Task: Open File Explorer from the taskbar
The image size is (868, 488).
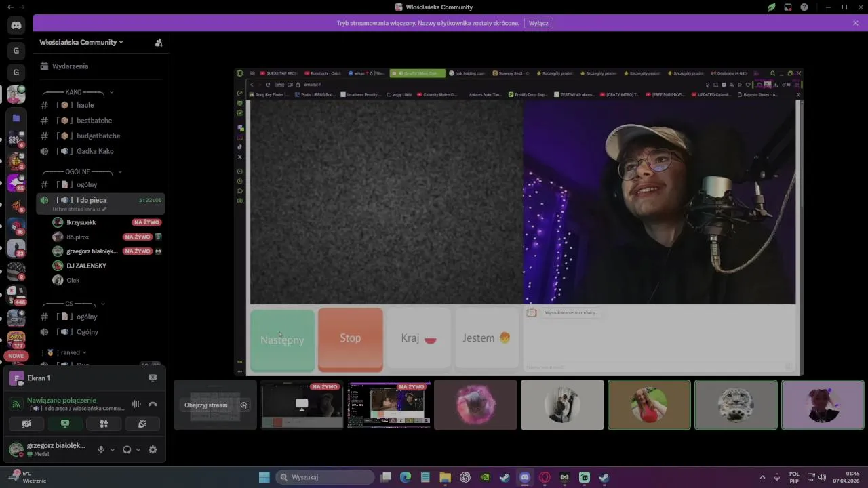Action: 445,477
